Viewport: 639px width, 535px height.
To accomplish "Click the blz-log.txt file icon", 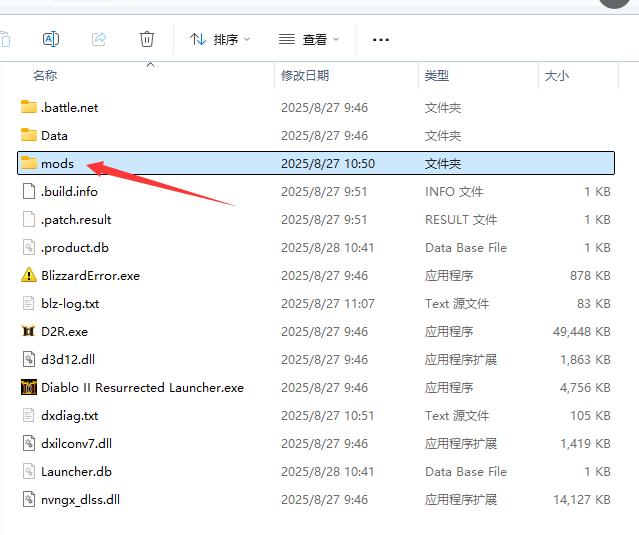I will 29,303.
